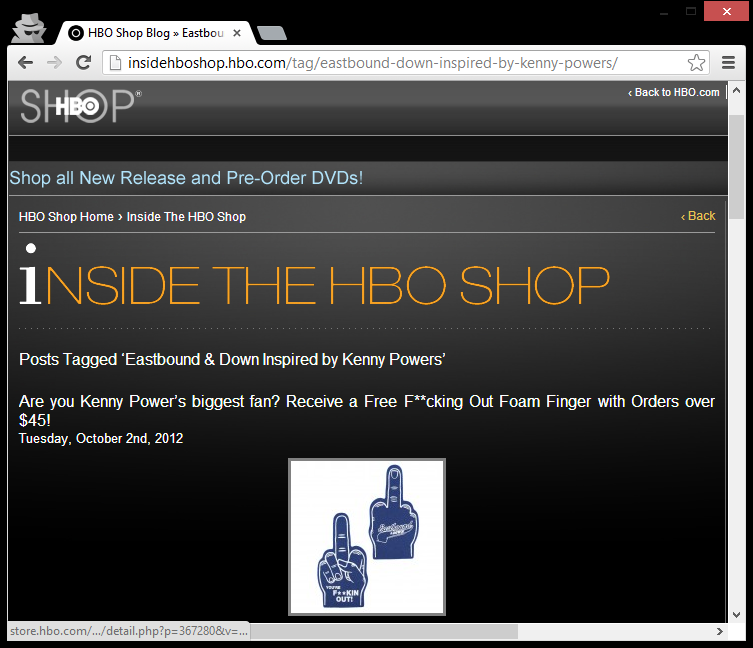The image size is (753, 648).
Task: Close the Chrome window
Action: 727,12
